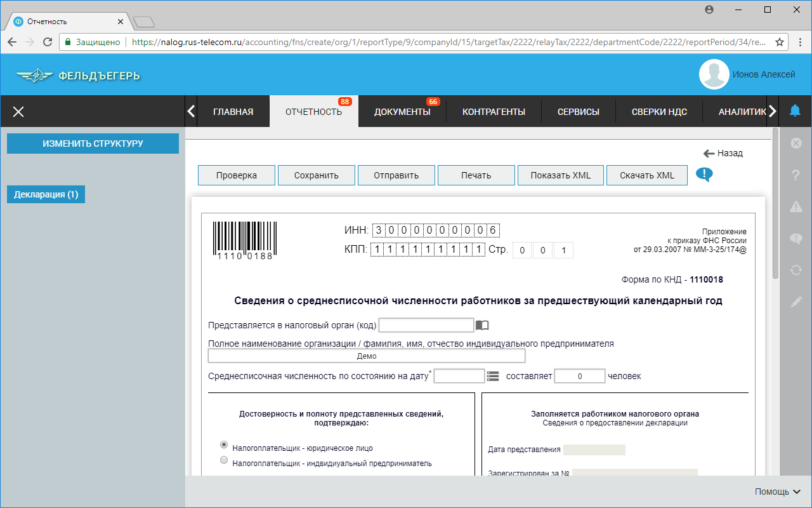Open tax authority code reference book icon
The height and width of the screenshot is (508, 812).
click(x=482, y=325)
